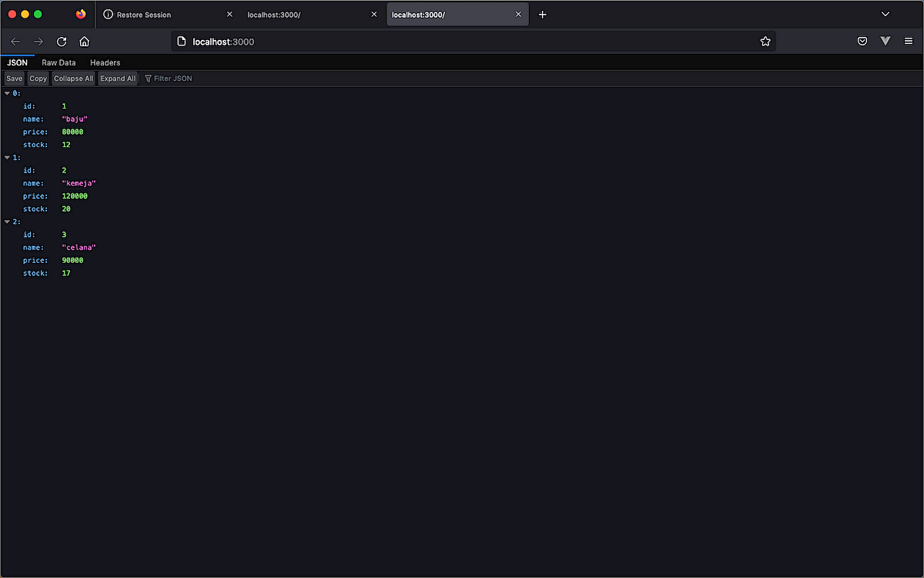Collapse the object at index 2
The width and height of the screenshot is (924, 578).
[x=7, y=221]
